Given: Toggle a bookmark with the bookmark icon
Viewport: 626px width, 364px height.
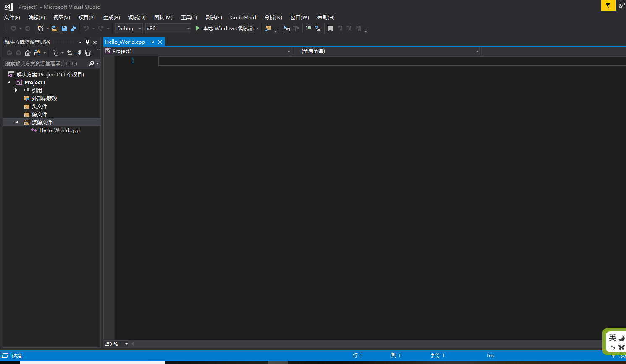Looking at the screenshot, I should point(330,28).
